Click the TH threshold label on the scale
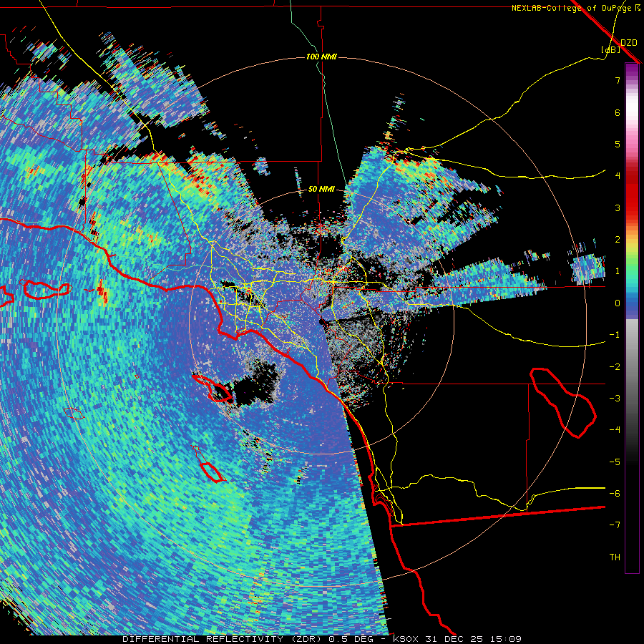This screenshot has height=644, width=644. point(615,557)
